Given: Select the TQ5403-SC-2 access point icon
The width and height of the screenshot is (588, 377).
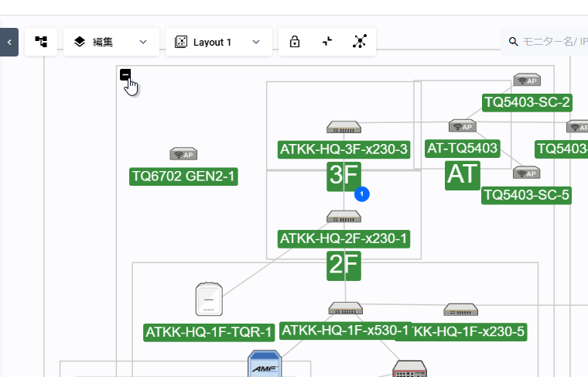Looking at the screenshot, I should click(x=527, y=80).
